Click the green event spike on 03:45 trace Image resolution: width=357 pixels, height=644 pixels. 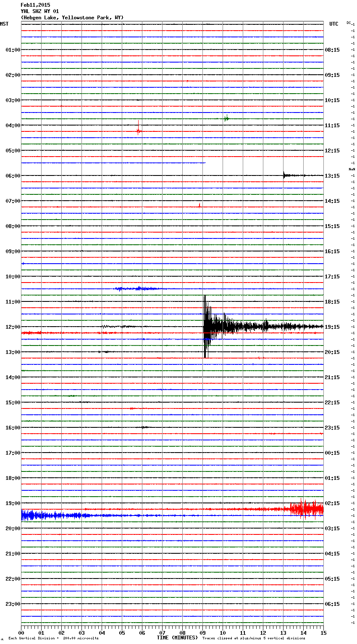click(226, 118)
